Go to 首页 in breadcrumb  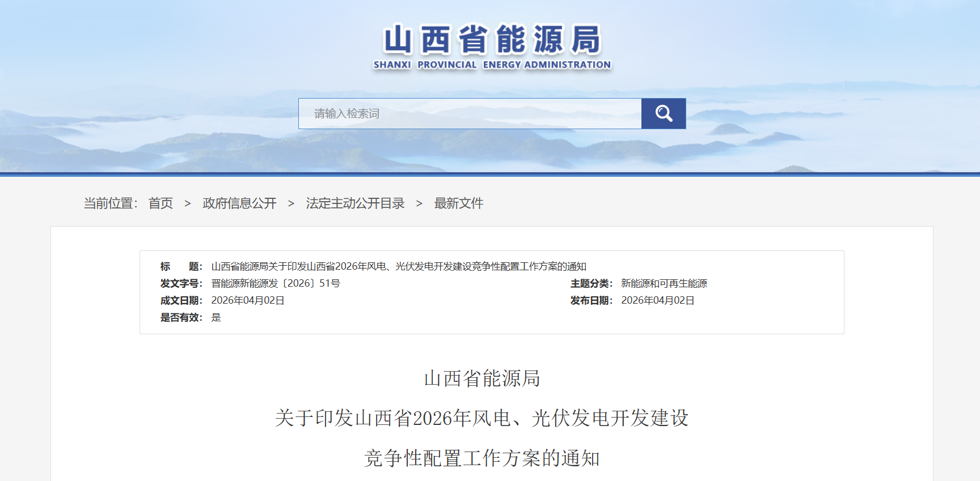pos(160,203)
